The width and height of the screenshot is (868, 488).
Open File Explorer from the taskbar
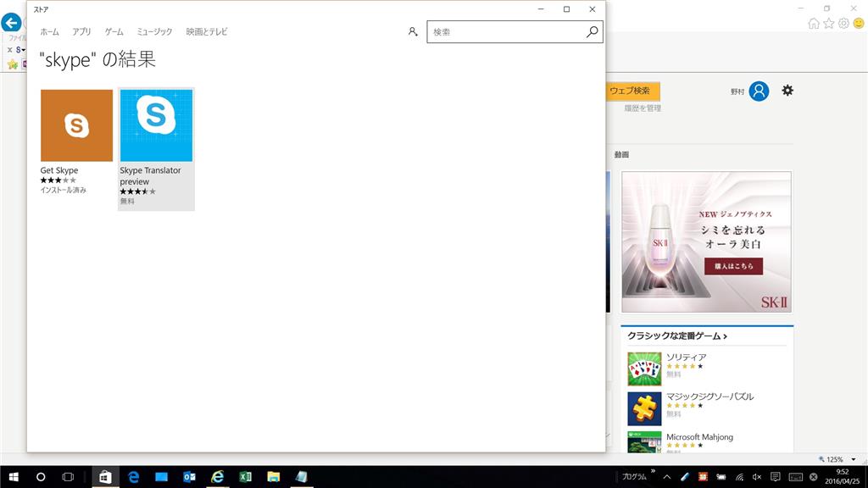[x=274, y=477]
